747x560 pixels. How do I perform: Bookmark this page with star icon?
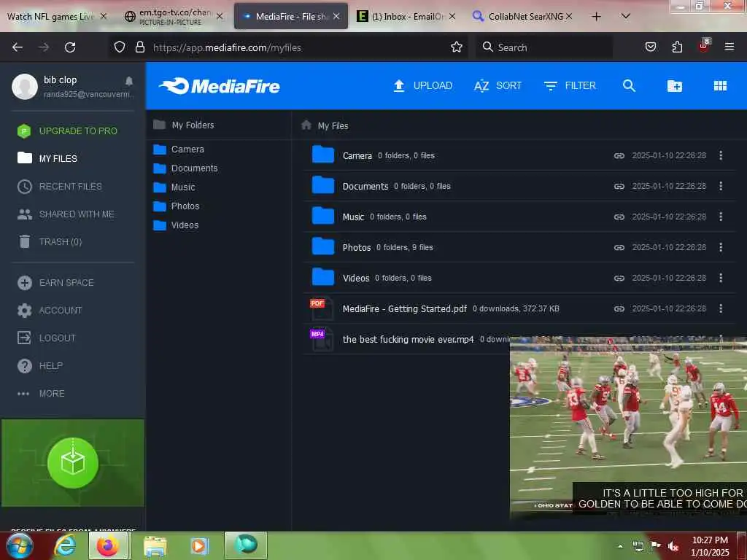point(457,47)
